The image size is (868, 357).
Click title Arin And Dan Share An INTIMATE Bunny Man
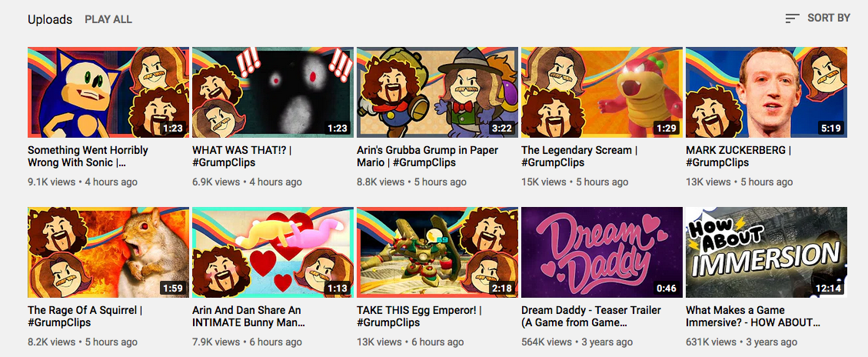248,316
